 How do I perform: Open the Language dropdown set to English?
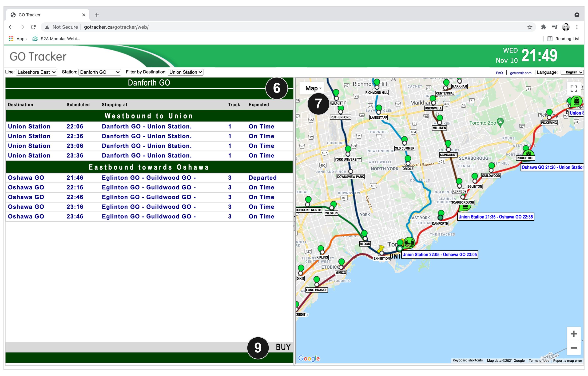(572, 72)
